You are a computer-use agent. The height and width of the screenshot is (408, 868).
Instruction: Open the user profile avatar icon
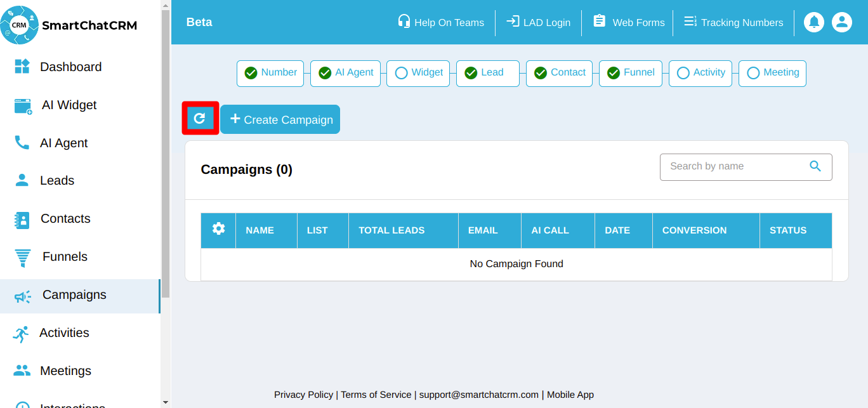point(842,22)
